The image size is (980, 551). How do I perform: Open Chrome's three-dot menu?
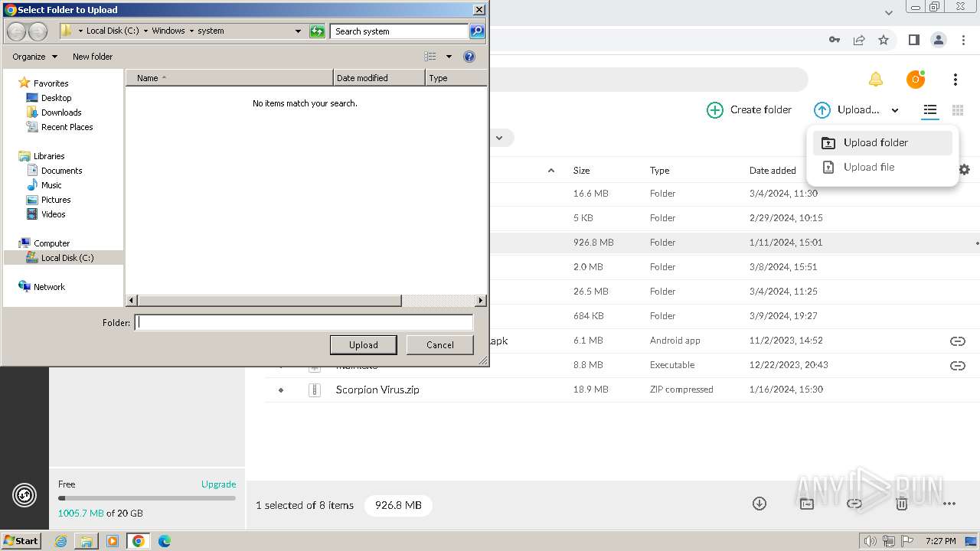962,40
